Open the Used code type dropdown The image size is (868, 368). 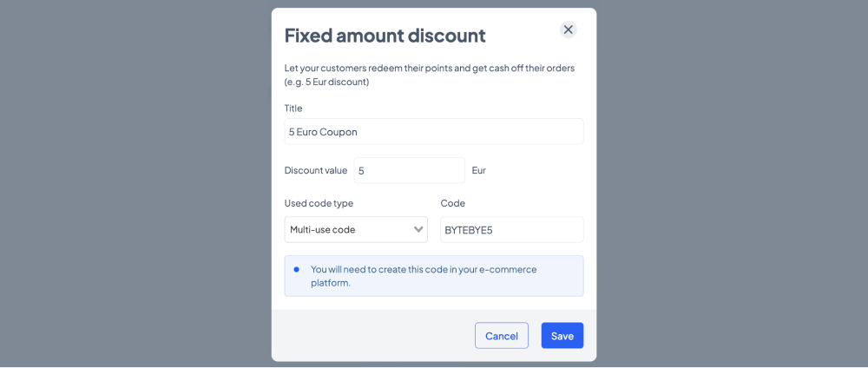(x=356, y=229)
